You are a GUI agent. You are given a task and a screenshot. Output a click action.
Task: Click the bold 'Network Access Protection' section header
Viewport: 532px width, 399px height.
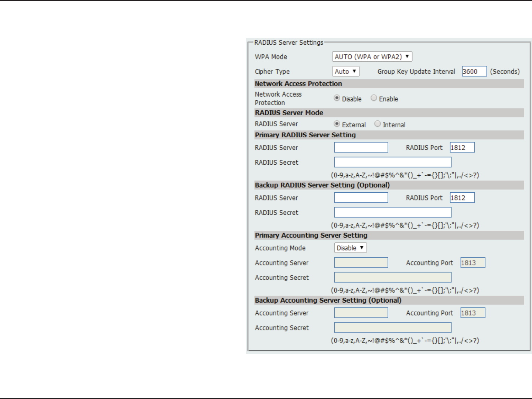pyautogui.click(x=299, y=84)
